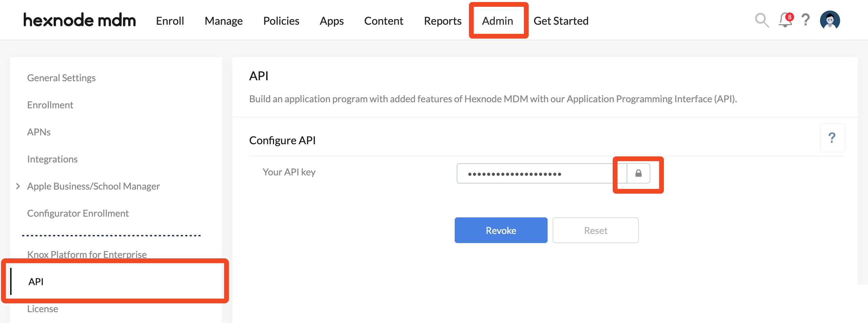Open License in sidebar
868x323 pixels.
click(x=42, y=309)
